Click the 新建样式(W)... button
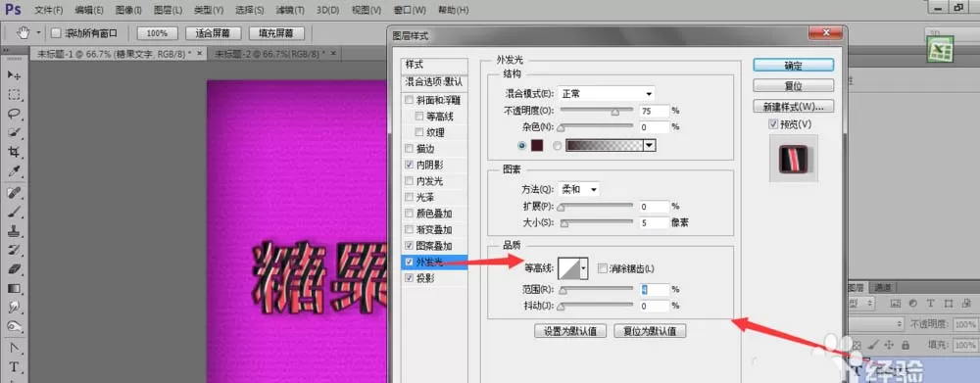 point(793,106)
